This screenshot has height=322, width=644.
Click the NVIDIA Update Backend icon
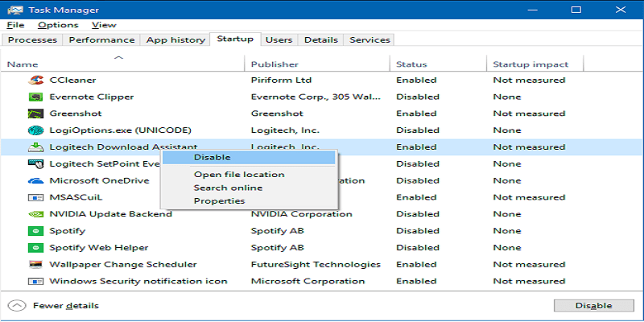pyautogui.click(x=35, y=214)
